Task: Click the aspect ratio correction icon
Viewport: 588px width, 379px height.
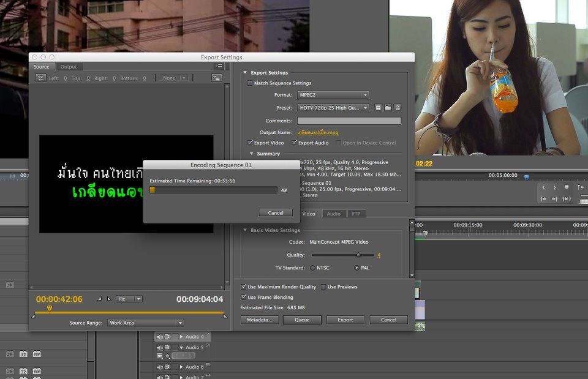Action: pyautogui.click(x=216, y=78)
